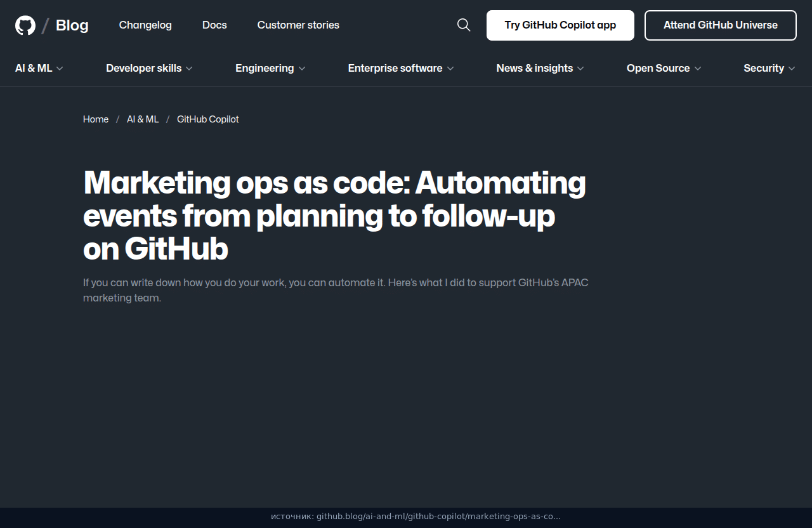Screen dimensions: 812x528
Task: Expand the Engineering menu
Action: click(270, 68)
